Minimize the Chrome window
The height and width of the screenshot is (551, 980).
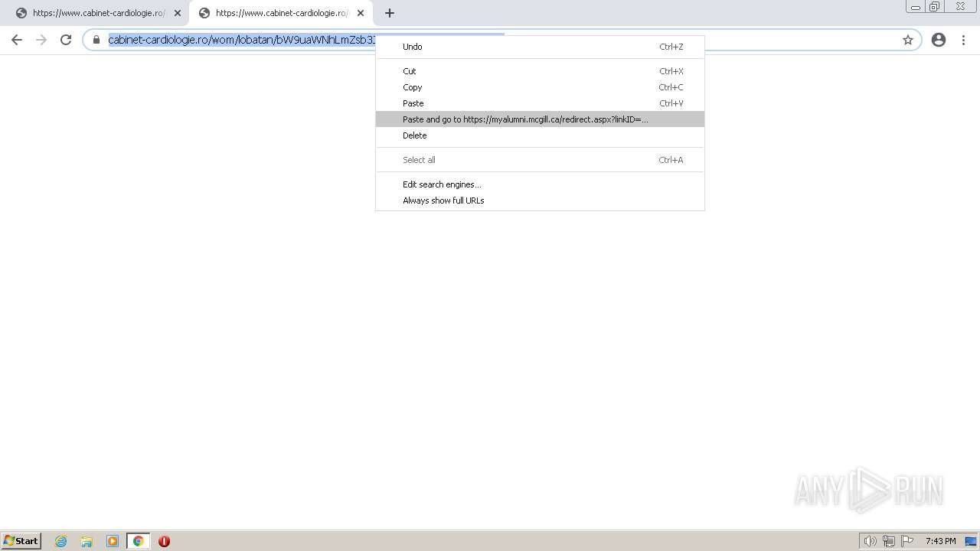pos(916,7)
